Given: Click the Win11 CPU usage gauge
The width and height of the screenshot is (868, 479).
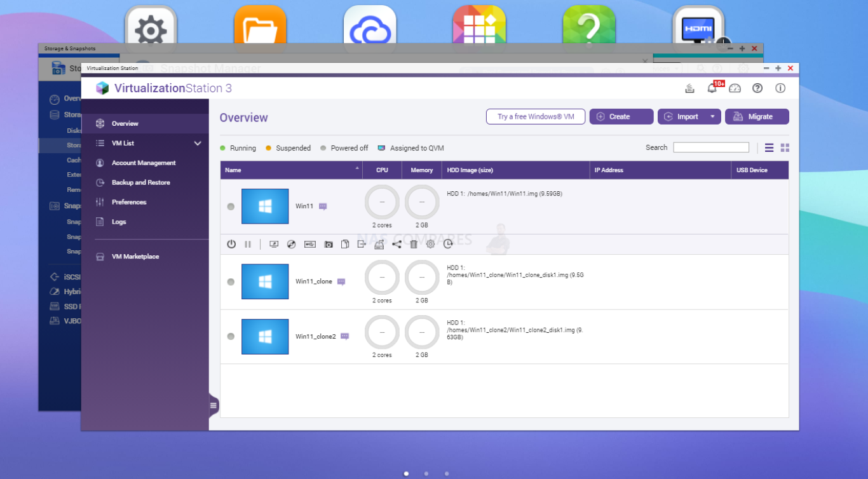Looking at the screenshot, I should click(x=382, y=202).
